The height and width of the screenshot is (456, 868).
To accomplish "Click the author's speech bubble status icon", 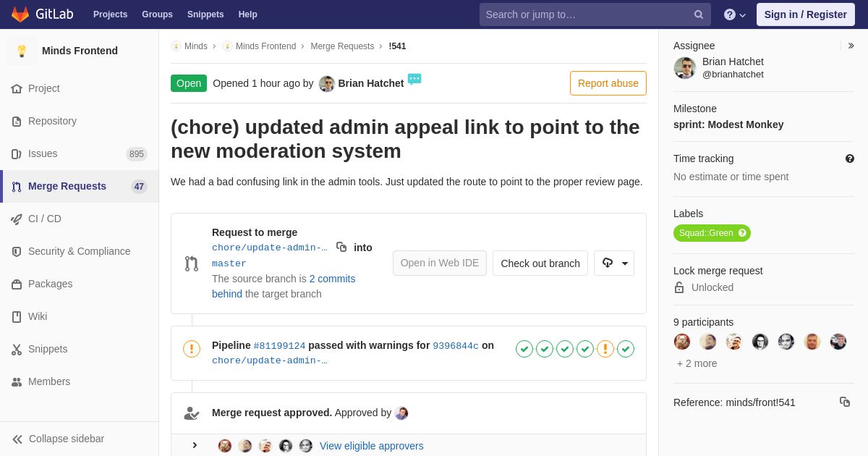I will pos(414,79).
